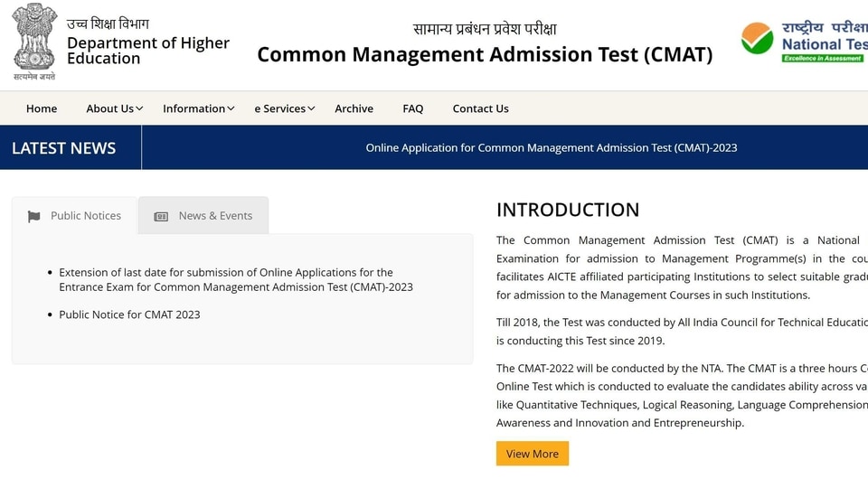Open the e Services dropdown menu

point(285,108)
